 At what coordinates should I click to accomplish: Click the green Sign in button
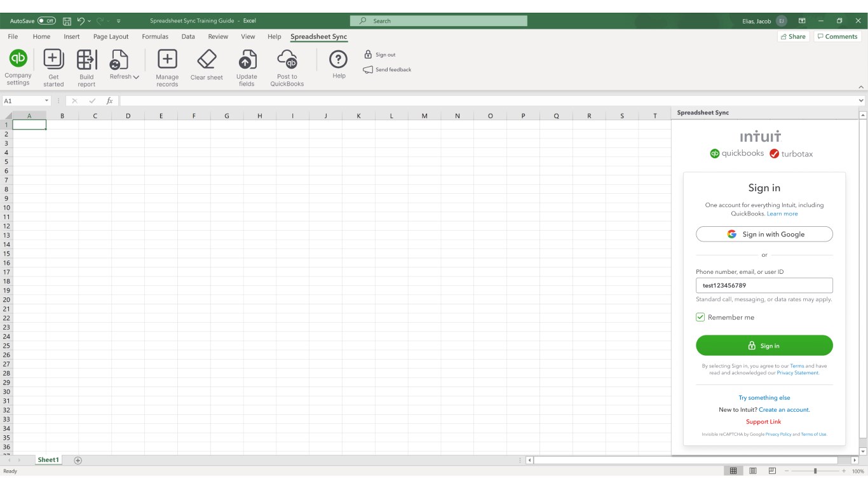click(x=764, y=346)
